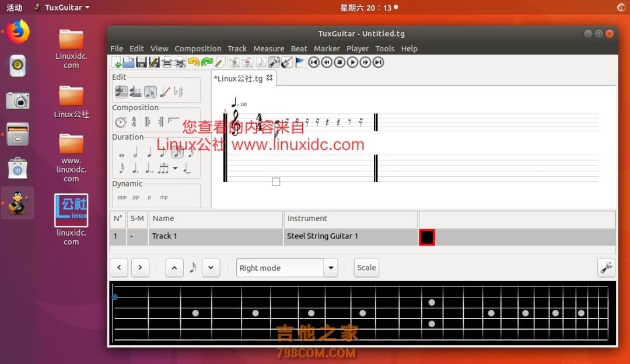Open the Beat menu

tap(299, 48)
